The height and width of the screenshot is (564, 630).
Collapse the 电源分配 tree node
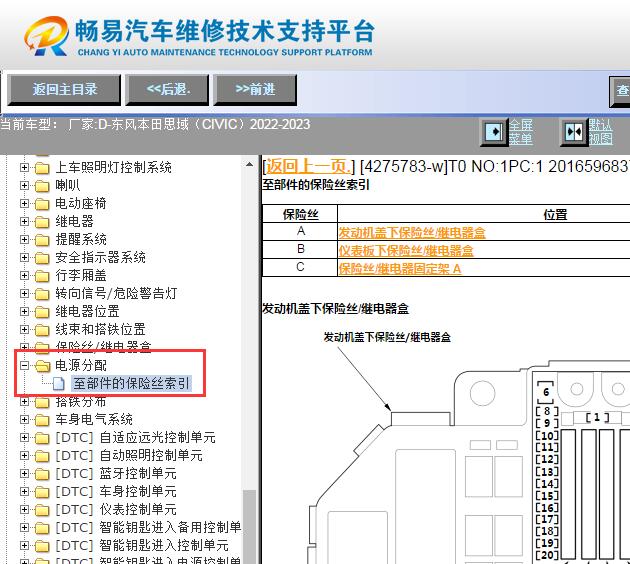25,366
